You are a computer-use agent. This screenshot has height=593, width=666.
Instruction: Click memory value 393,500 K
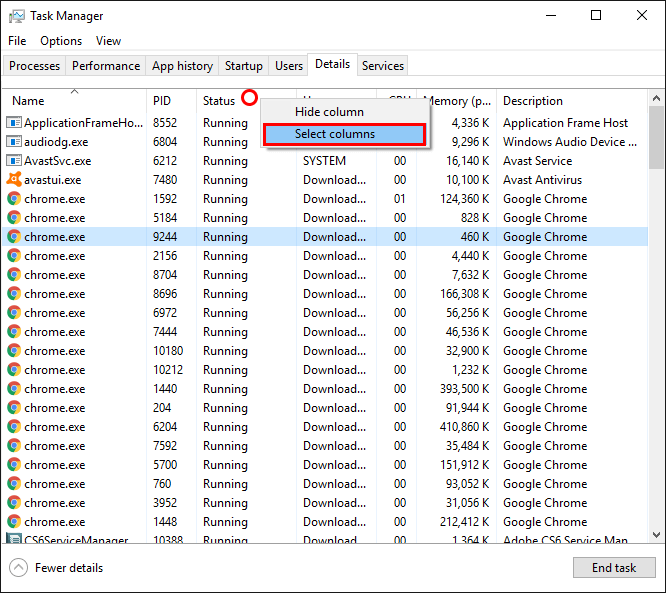click(465, 389)
